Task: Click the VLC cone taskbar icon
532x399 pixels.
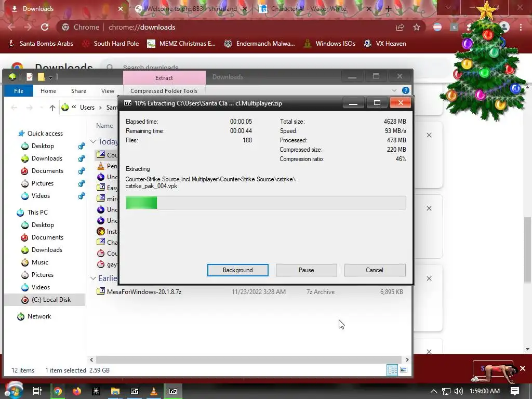Action: tap(154, 391)
